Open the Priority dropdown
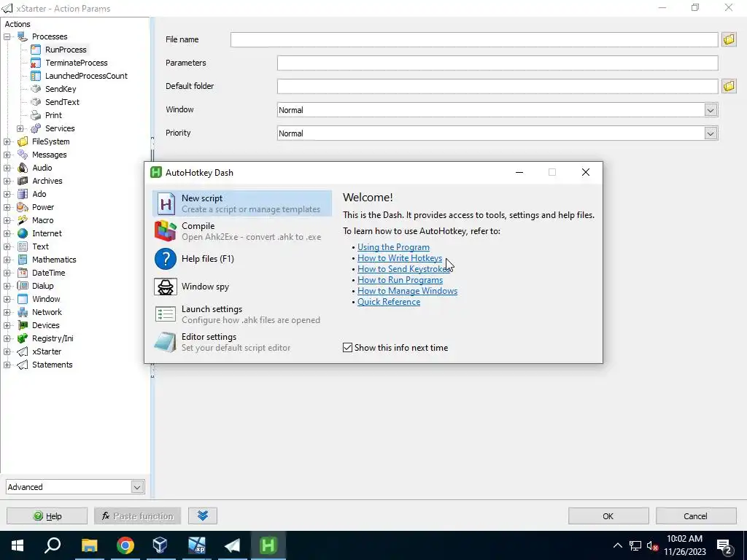This screenshot has width=747, height=560. (711, 133)
